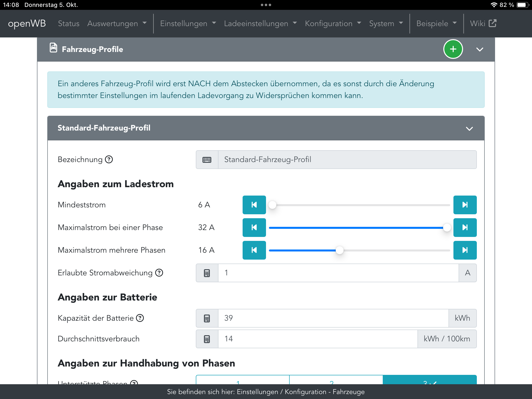Click help icon beside Kapazität der Batterie

[x=140, y=318]
